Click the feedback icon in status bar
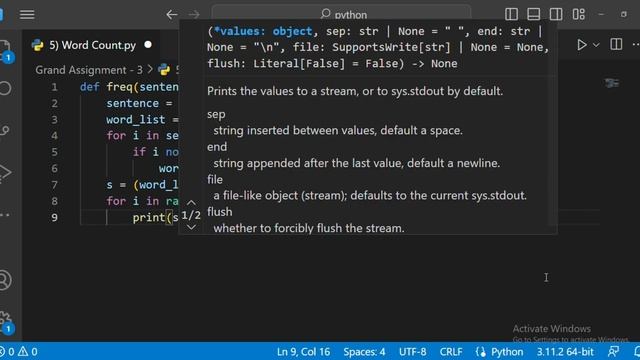The image size is (640, 360). pyautogui.click(x=613, y=351)
